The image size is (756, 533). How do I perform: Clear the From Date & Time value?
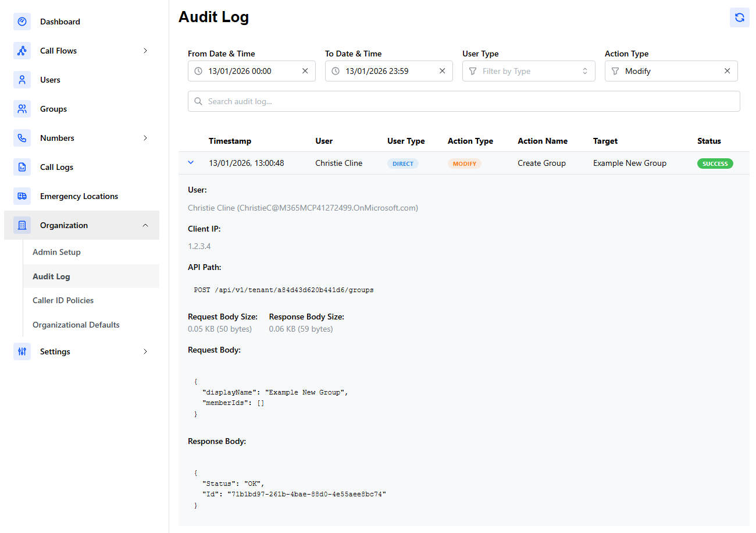pos(305,71)
